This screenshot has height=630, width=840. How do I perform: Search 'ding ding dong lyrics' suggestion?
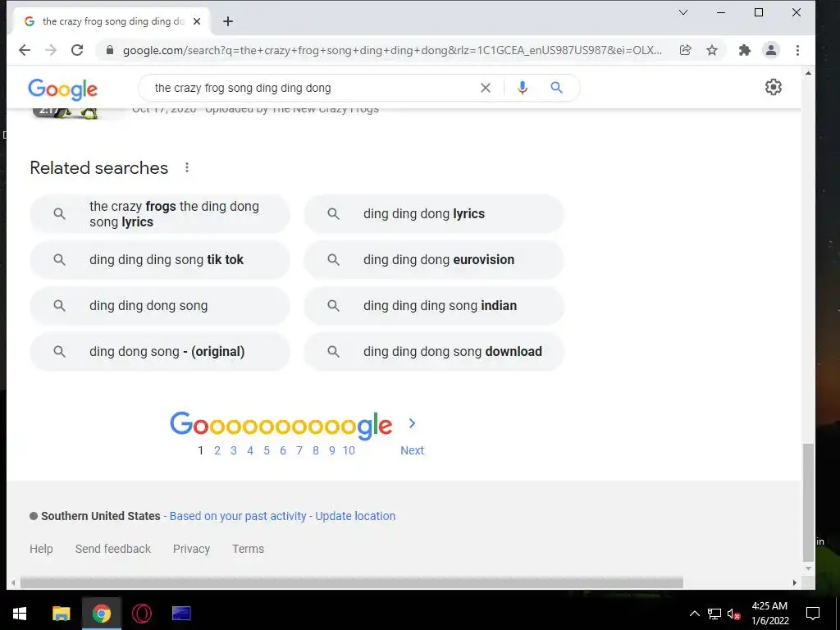pos(434,214)
